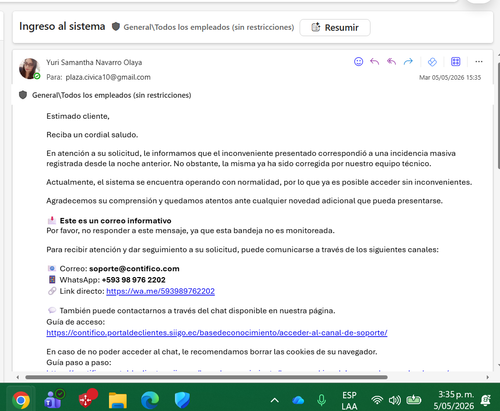The image size is (500, 411).
Task: Open more actions ellipsis menu
Action: 479,62
